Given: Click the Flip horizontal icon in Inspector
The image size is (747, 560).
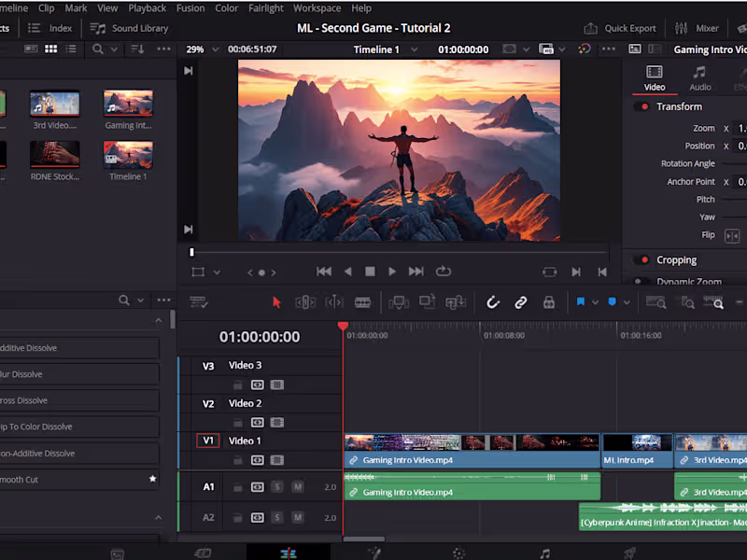Looking at the screenshot, I should (x=732, y=236).
